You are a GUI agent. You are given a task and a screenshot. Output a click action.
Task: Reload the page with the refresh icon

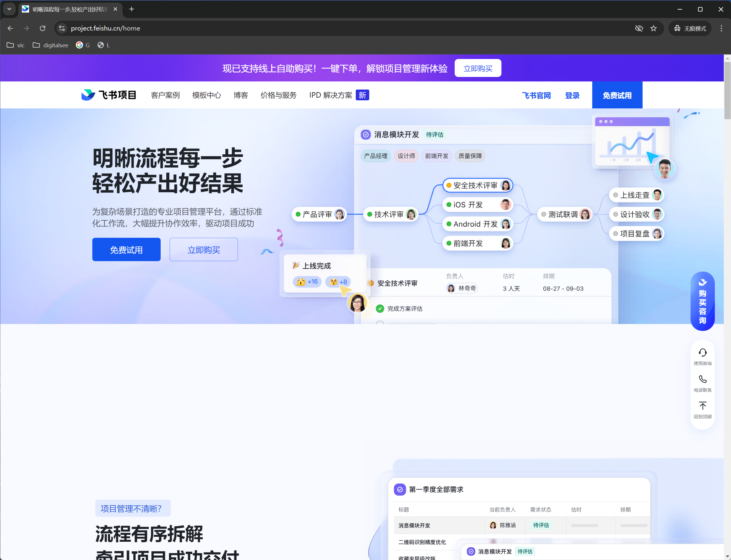coord(42,28)
